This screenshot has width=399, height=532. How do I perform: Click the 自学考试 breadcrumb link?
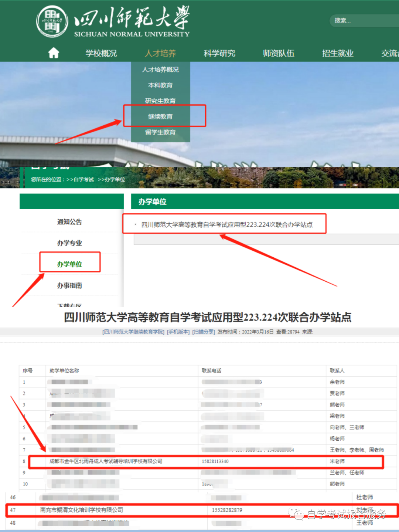pyautogui.click(x=83, y=179)
